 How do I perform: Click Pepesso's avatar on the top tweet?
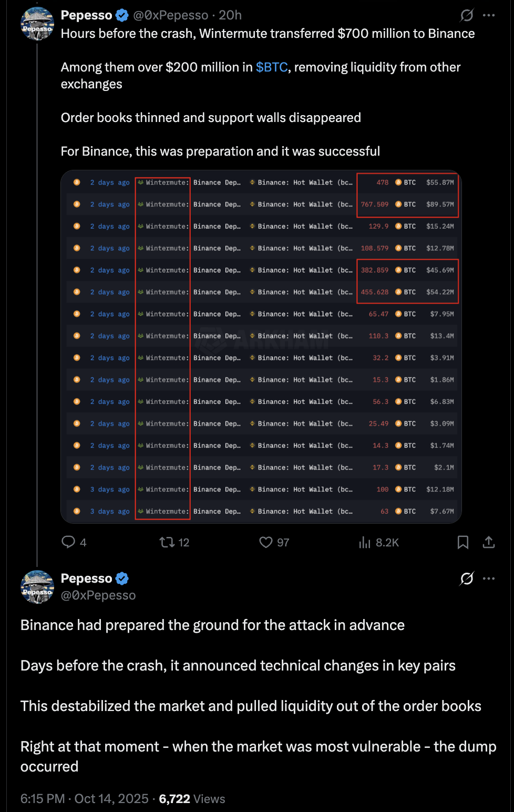coord(37,24)
